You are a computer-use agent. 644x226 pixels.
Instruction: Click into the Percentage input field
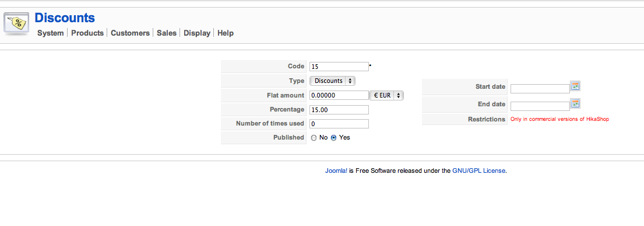339,110
